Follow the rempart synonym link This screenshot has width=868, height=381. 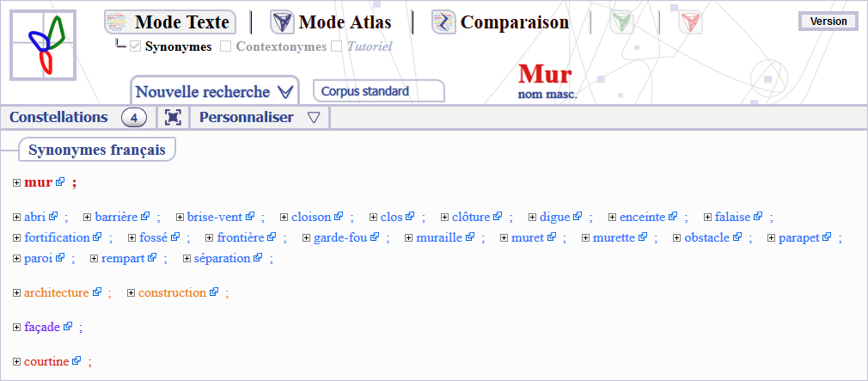click(x=128, y=258)
